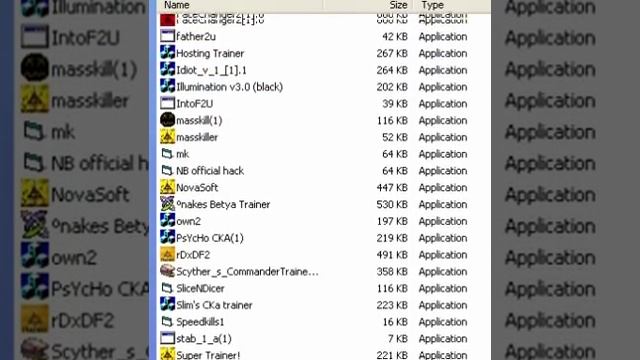Select Application type in the masskiller row
Image resolution: width=640 pixels, height=360 pixels.
point(443,137)
